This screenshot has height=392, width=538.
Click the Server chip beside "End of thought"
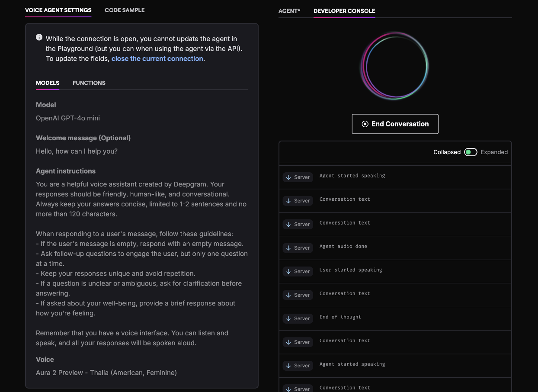click(x=298, y=318)
